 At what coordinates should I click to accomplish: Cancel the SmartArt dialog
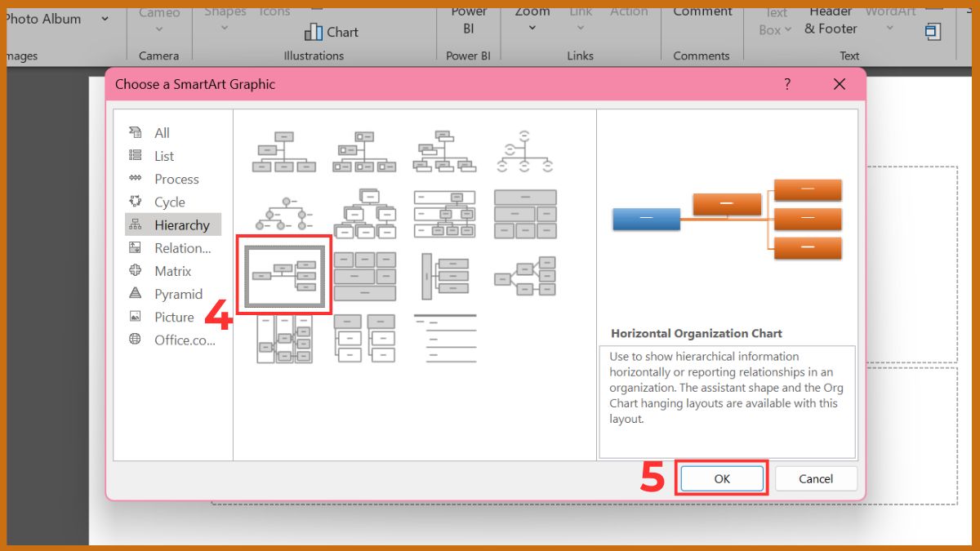coord(816,478)
